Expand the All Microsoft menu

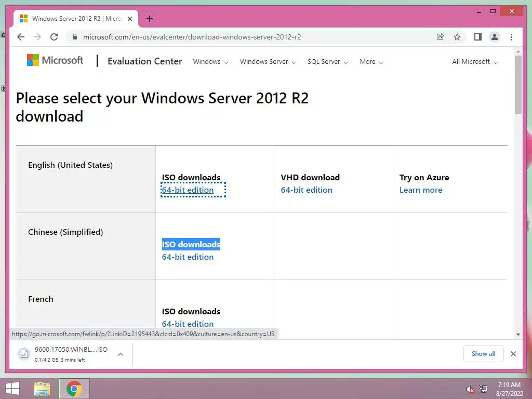click(x=475, y=62)
